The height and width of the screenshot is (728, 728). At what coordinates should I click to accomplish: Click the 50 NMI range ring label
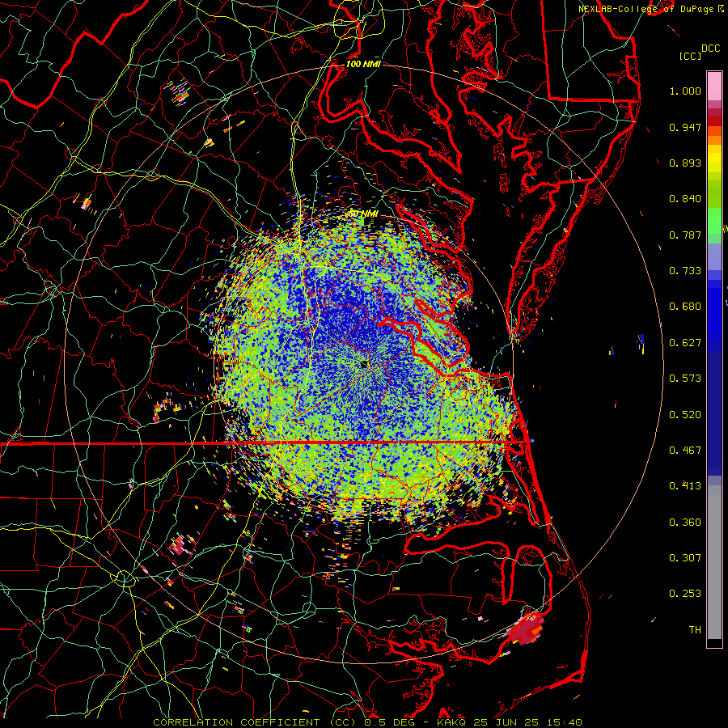[363, 214]
